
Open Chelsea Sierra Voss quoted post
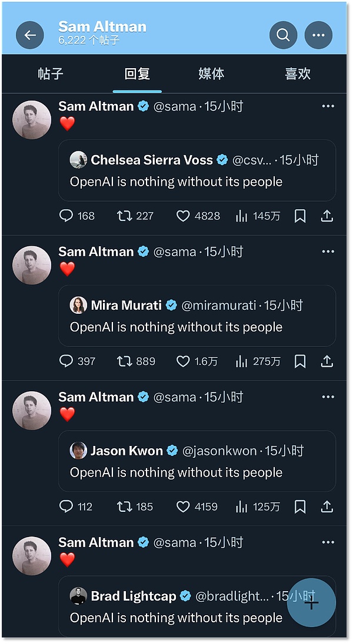click(197, 170)
